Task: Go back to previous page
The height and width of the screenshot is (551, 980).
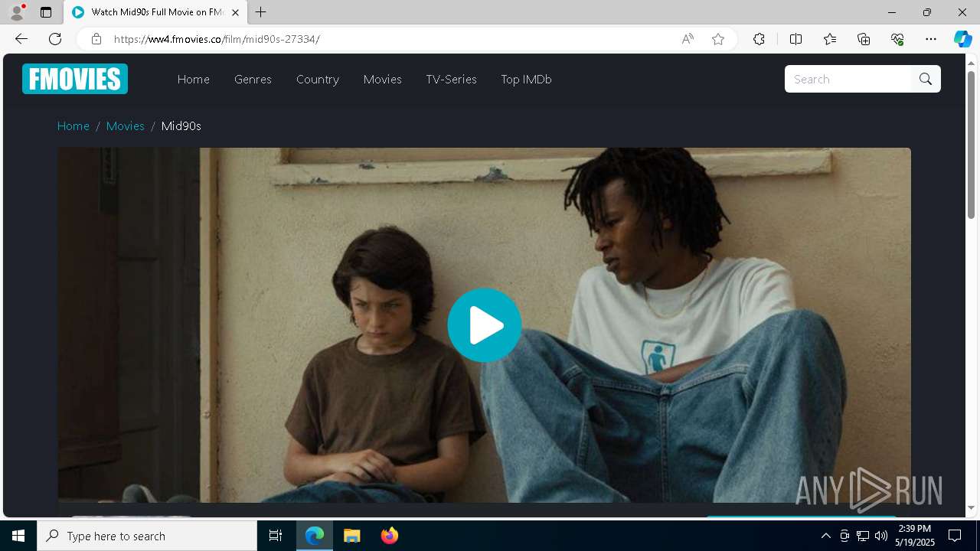Action: [x=21, y=39]
